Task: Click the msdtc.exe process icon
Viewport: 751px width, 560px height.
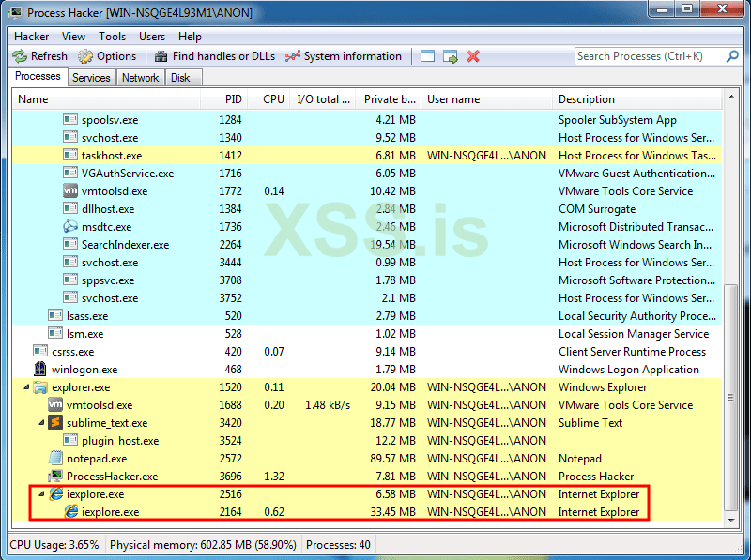Action: click(70, 227)
